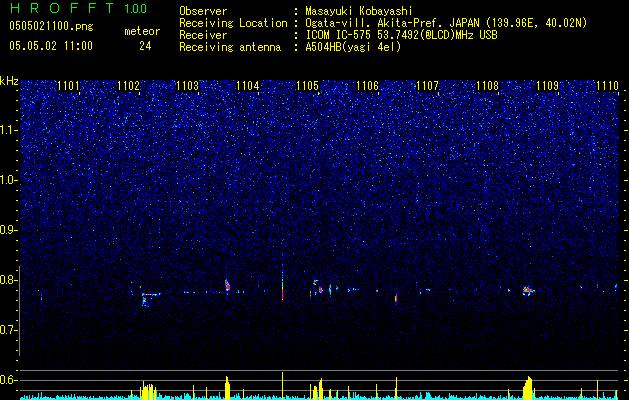Click the 1110 time marker
Image resolution: width=629 pixels, height=400 pixels.
coord(607,85)
